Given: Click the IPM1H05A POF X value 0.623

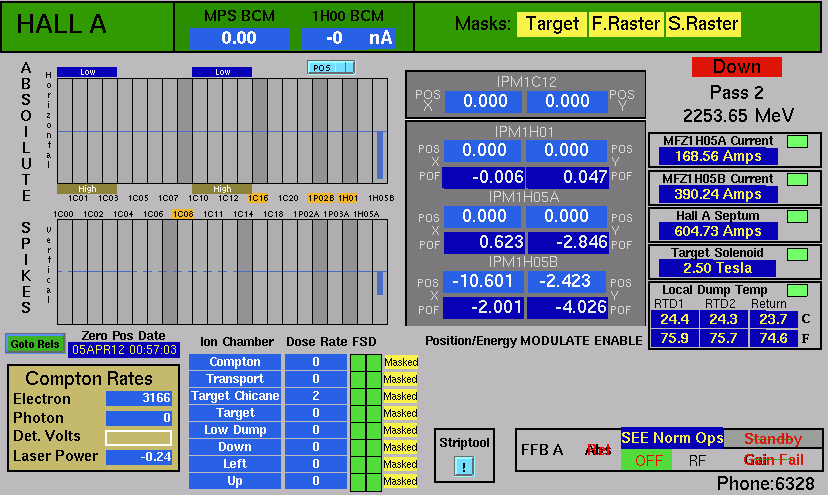Looking at the screenshot, I should pyautogui.click(x=484, y=242).
